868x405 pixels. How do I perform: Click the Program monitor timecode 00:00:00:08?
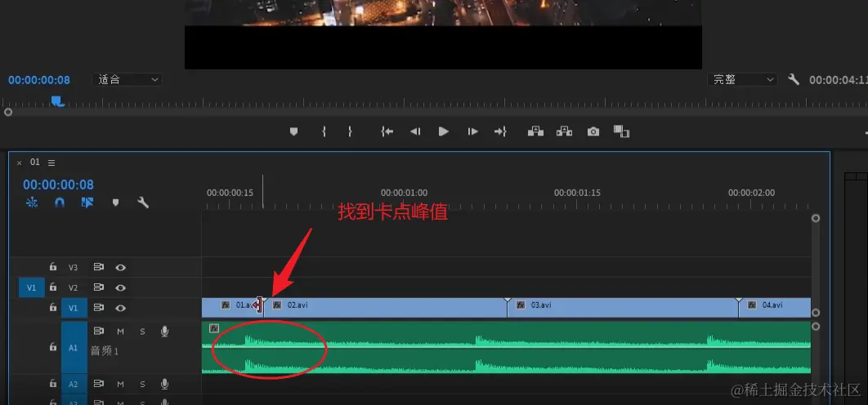coord(39,80)
